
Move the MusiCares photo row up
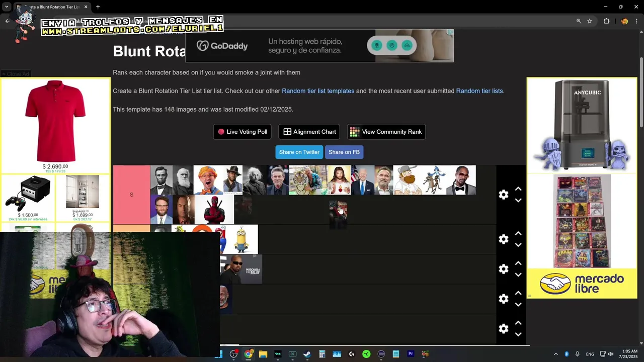518,263
